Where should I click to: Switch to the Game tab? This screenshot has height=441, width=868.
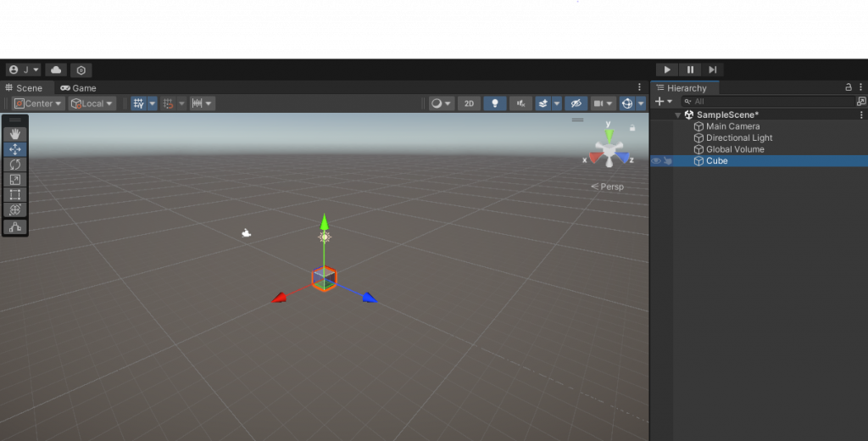[78, 88]
